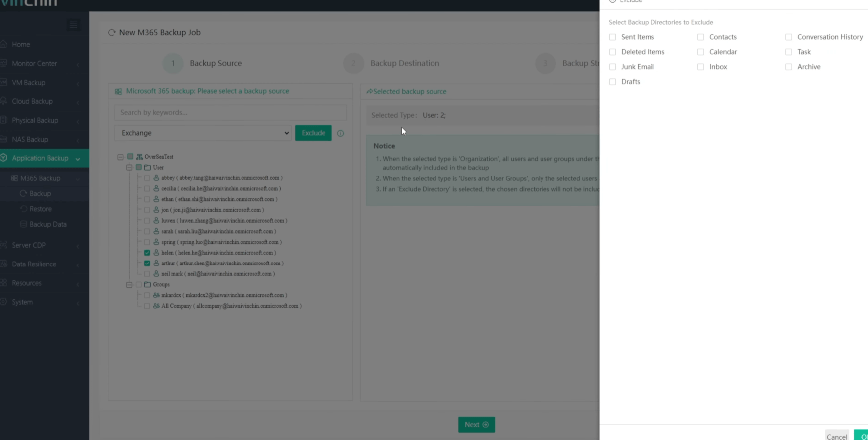Check the Archive exclude checkbox
Image resolution: width=868 pixels, height=440 pixels.
788,67
